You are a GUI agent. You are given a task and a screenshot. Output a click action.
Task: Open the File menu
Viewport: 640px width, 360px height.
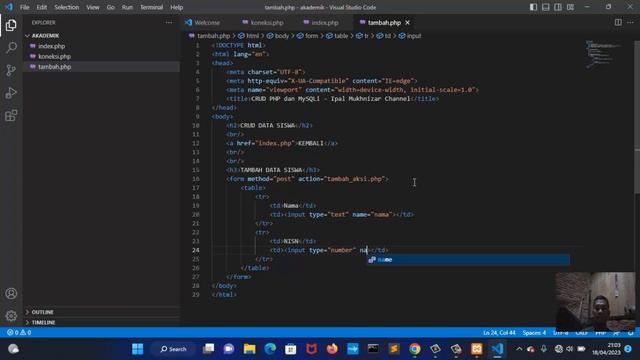click(24, 7)
